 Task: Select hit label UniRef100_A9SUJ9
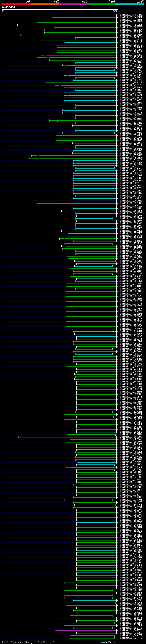coord(131,82)
